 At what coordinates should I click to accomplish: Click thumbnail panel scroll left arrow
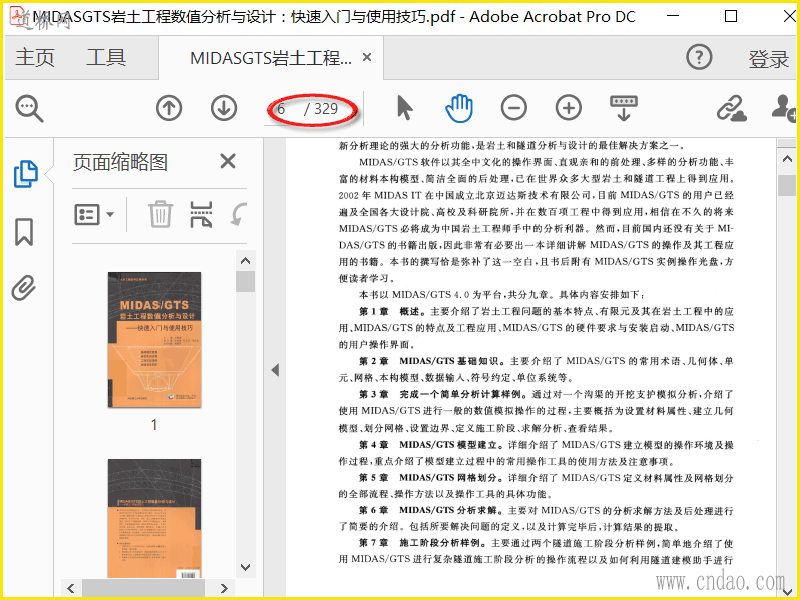pyautogui.click(x=71, y=588)
